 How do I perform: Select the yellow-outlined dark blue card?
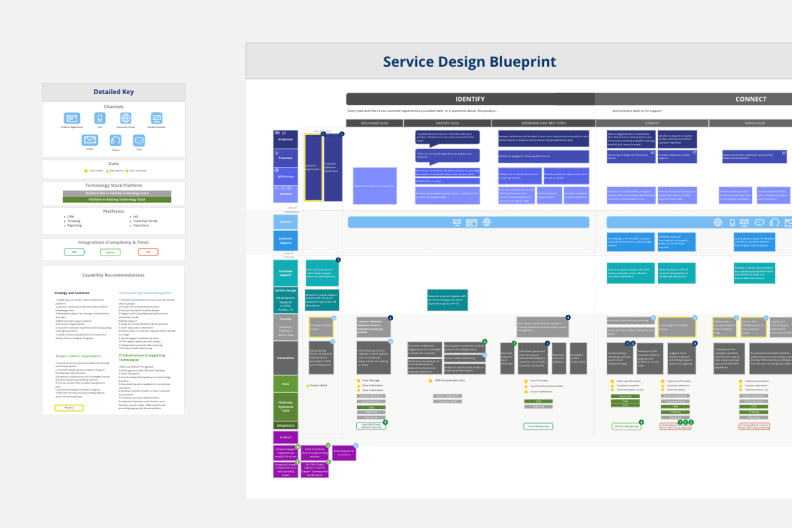coord(313,166)
